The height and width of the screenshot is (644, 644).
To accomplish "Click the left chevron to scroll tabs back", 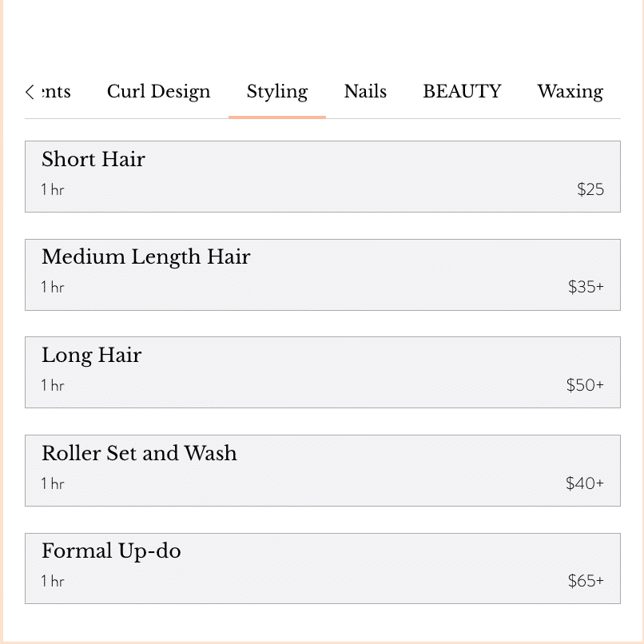I will (30, 92).
